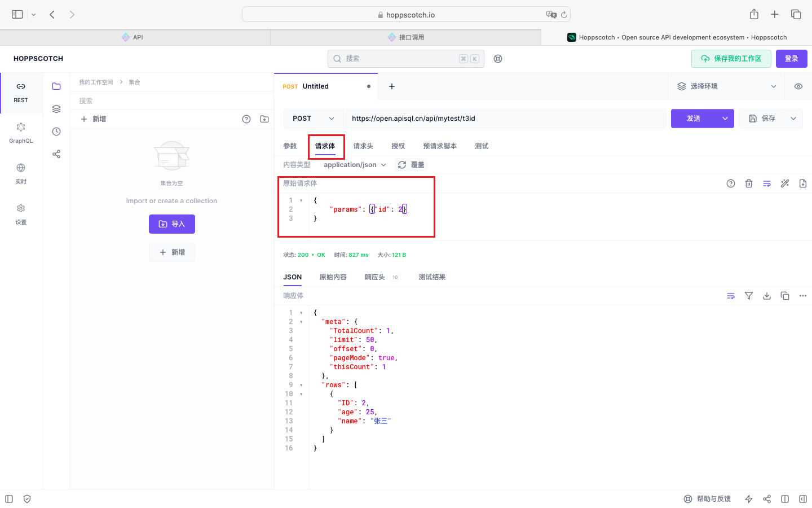Click the request URL input field
The width and height of the screenshot is (812, 508).
tap(505, 119)
